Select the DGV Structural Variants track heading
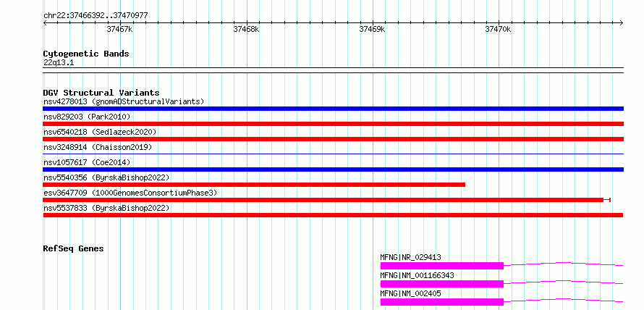Image resolution: width=644 pixels, height=310 pixels. click(101, 93)
